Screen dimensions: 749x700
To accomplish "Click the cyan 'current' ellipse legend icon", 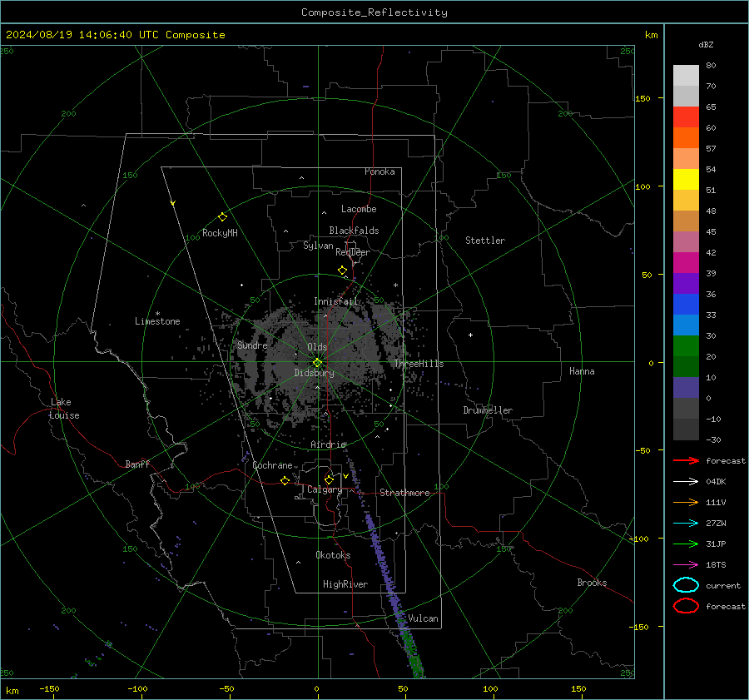I will [686, 585].
